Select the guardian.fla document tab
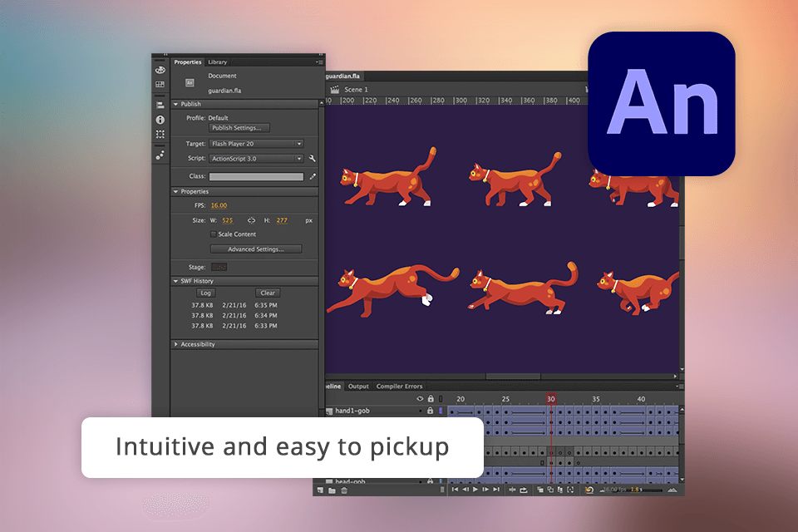 343,76
